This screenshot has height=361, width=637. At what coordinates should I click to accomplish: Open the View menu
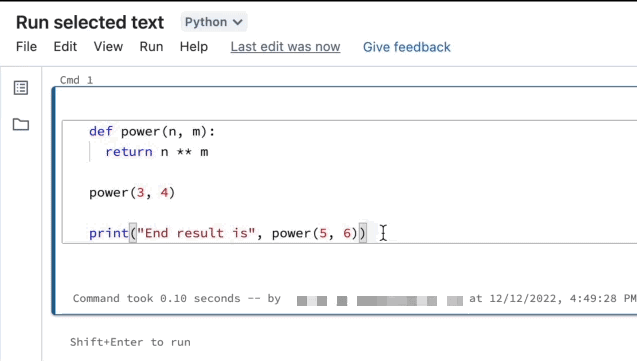click(x=108, y=47)
